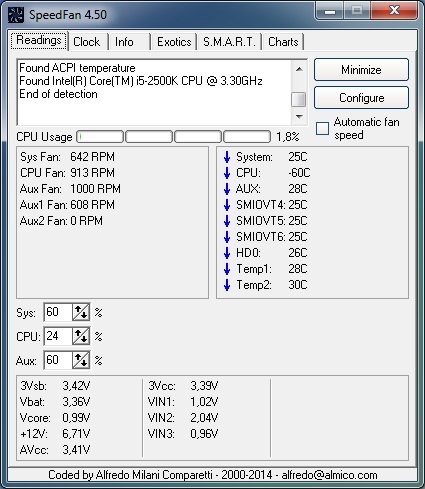Open the Charts tab

tap(283, 42)
